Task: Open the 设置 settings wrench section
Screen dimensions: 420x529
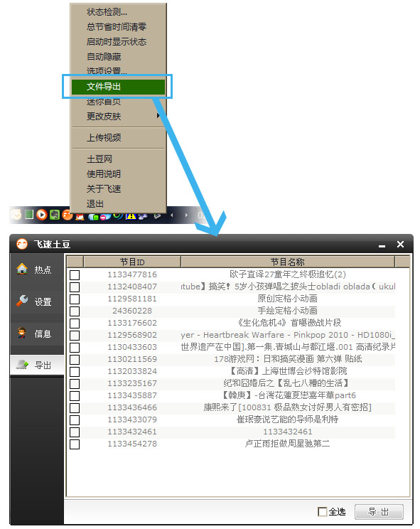Action: tap(37, 301)
